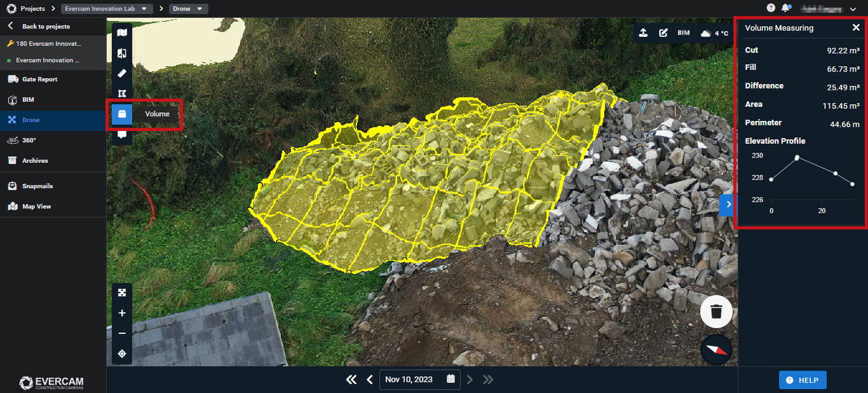Screen dimensions: 868x393
Task: Click the Area value 115.45 m²
Action: (x=841, y=106)
